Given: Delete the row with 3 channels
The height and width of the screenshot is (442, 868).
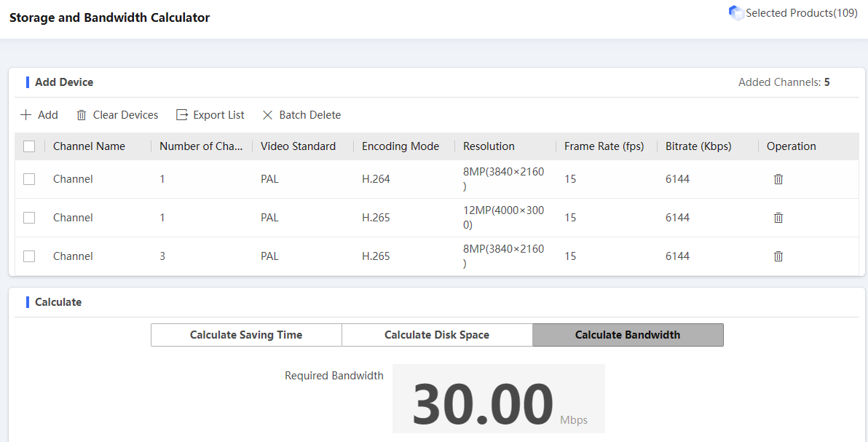Looking at the screenshot, I should click(778, 256).
